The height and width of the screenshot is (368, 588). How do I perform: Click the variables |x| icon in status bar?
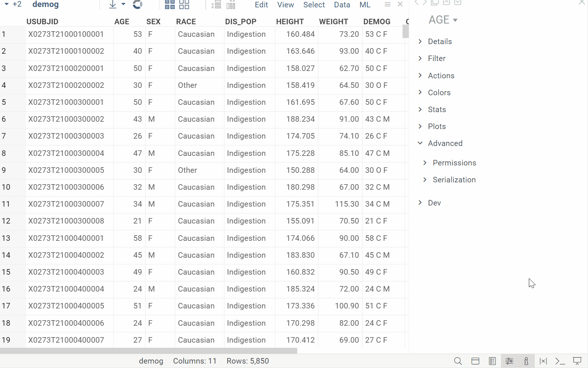coord(543,361)
